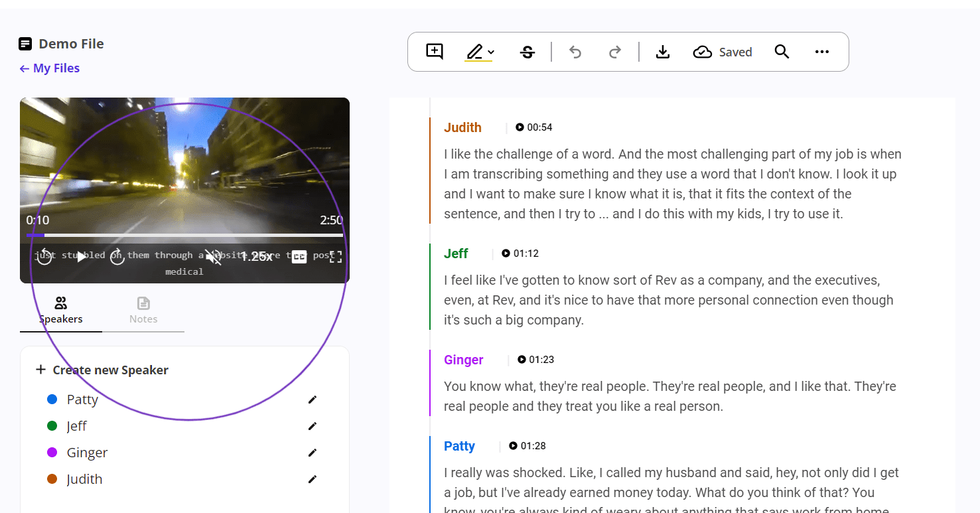
Task: Create a new Speaker
Action: pyautogui.click(x=102, y=370)
